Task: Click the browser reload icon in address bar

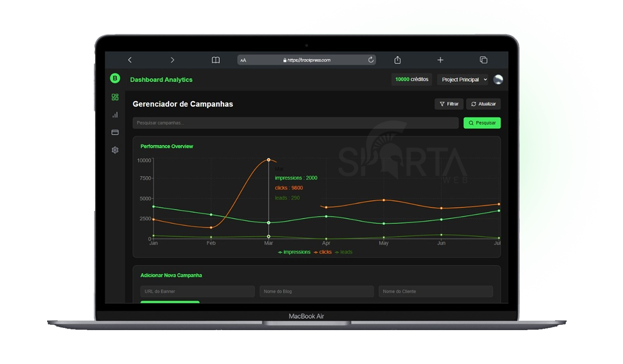Action: click(x=371, y=60)
